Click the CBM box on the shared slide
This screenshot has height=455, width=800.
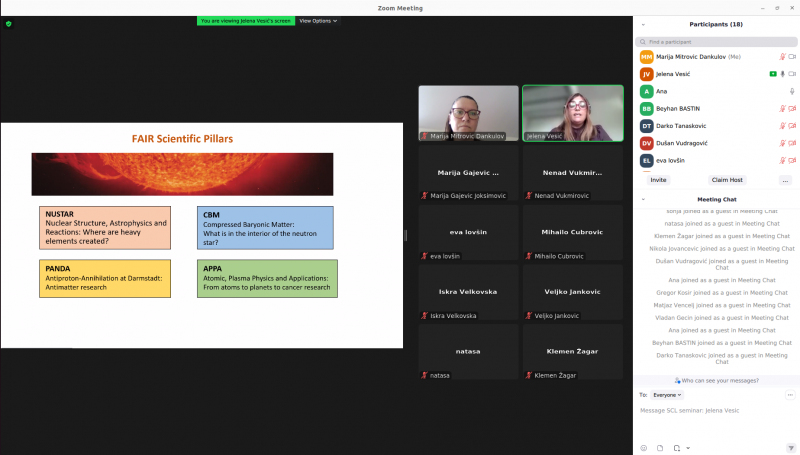pyautogui.click(x=265, y=228)
